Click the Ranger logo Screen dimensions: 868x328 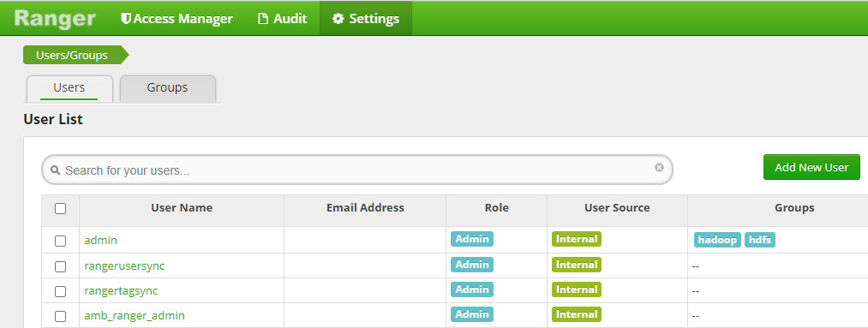[x=55, y=18]
